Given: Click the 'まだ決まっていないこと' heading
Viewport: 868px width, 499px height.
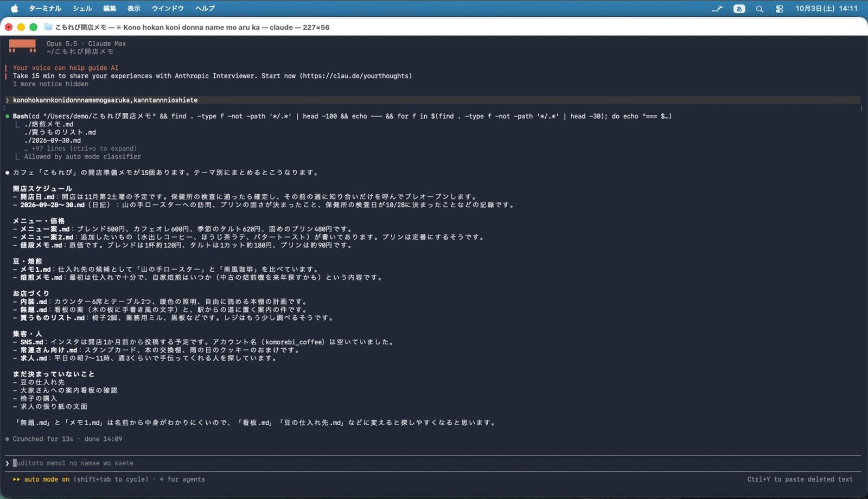Looking at the screenshot, I should point(54,374).
